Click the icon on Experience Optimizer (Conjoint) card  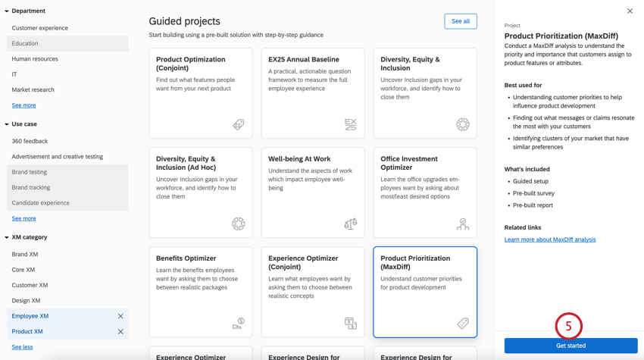pos(350,324)
